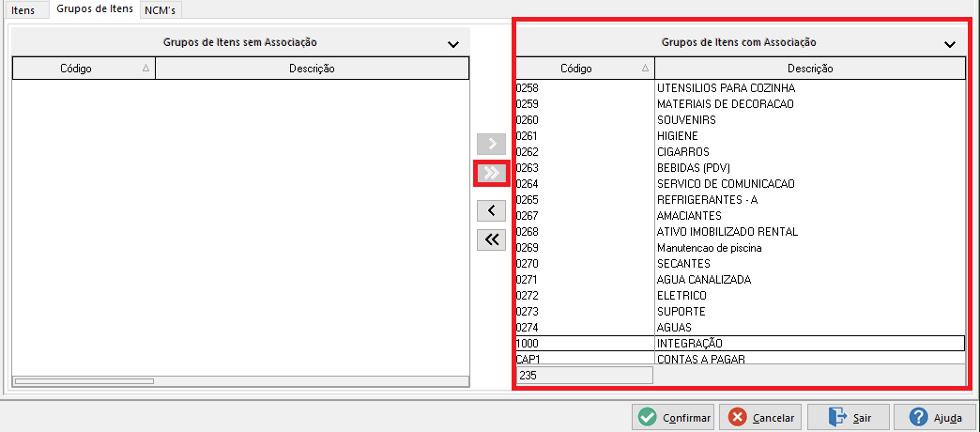
Task: Click code cell 0269
Action: point(585,248)
